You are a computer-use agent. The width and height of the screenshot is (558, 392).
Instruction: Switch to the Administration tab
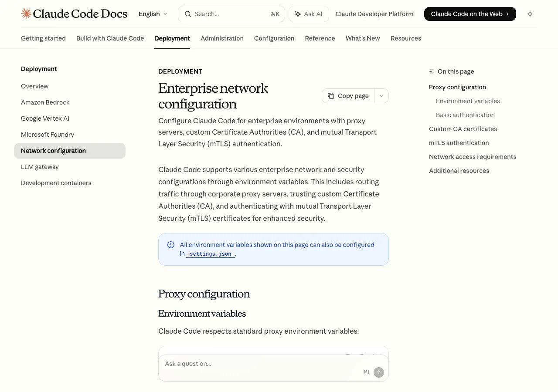222,38
